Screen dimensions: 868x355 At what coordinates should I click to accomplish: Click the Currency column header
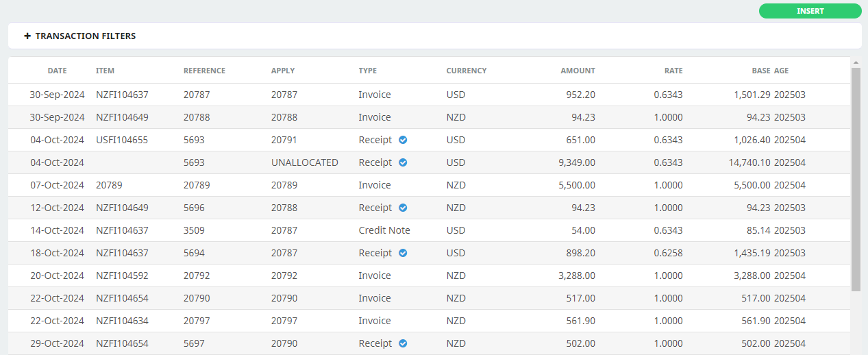click(467, 71)
